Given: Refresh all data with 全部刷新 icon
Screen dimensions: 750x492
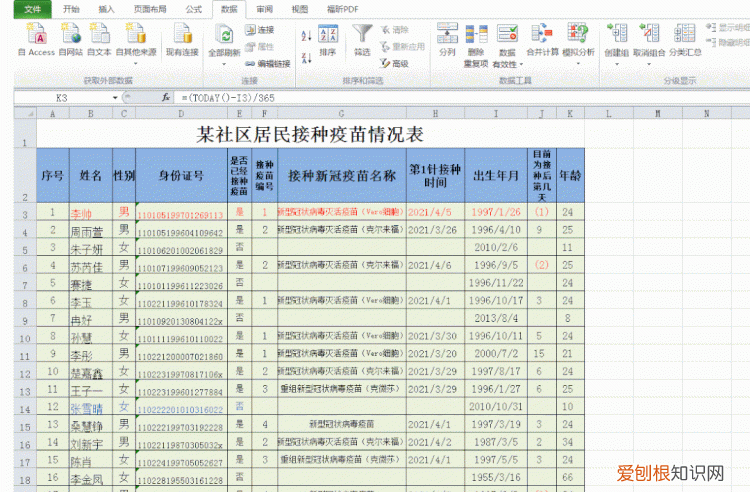Looking at the screenshot, I should tap(224, 36).
